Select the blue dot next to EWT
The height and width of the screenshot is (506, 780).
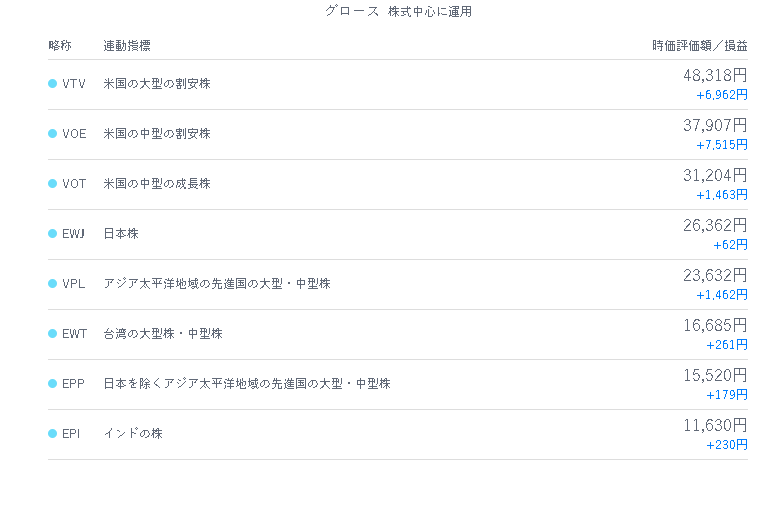coord(52,333)
